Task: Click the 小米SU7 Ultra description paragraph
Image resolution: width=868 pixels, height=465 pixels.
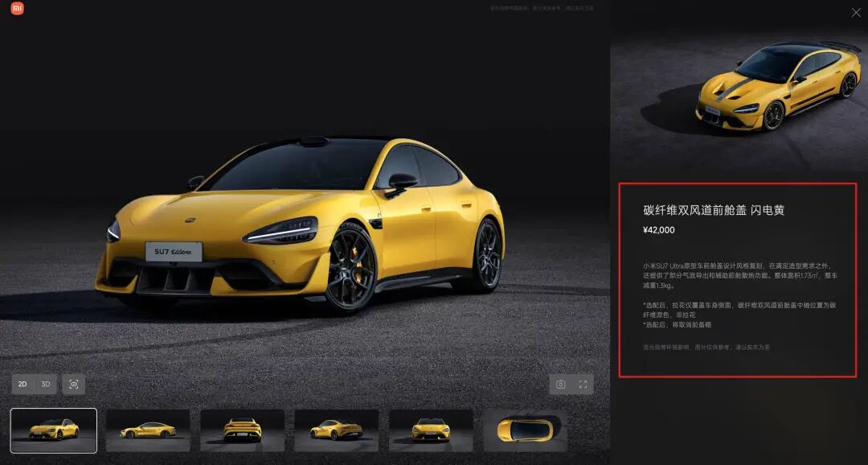Action: click(x=740, y=276)
